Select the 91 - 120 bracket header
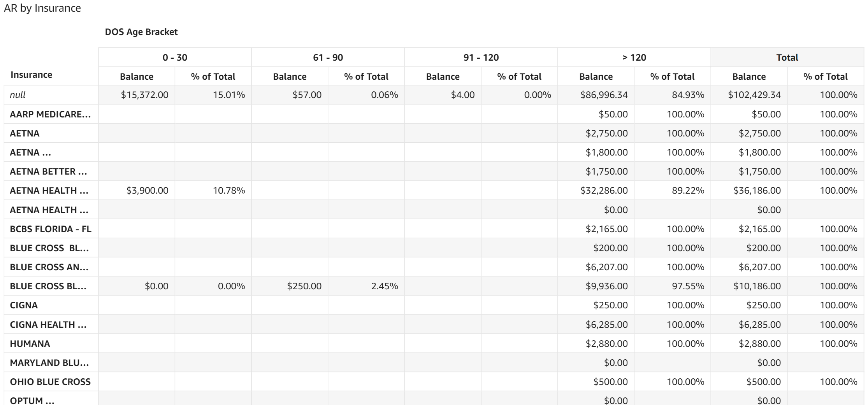 pyautogui.click(x=481, y=58)
